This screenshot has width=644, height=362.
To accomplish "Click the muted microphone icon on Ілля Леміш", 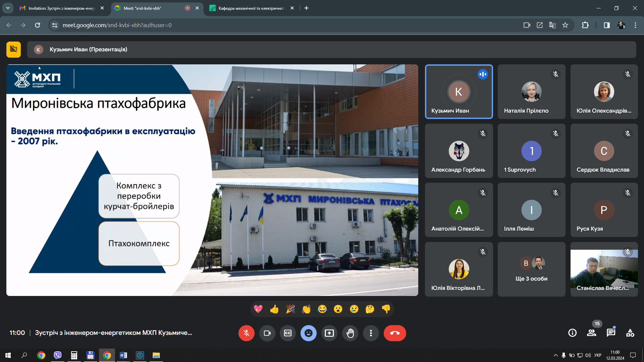I will click(556, 193).
